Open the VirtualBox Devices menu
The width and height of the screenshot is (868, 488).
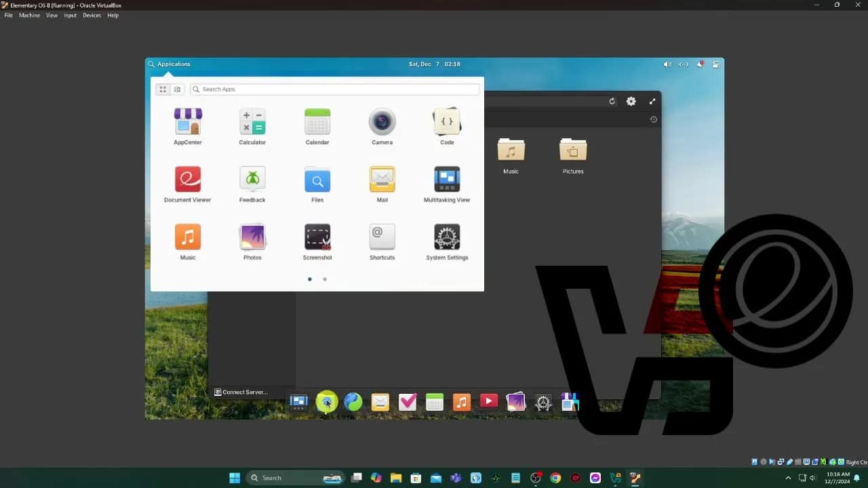(x=92, y=16)
